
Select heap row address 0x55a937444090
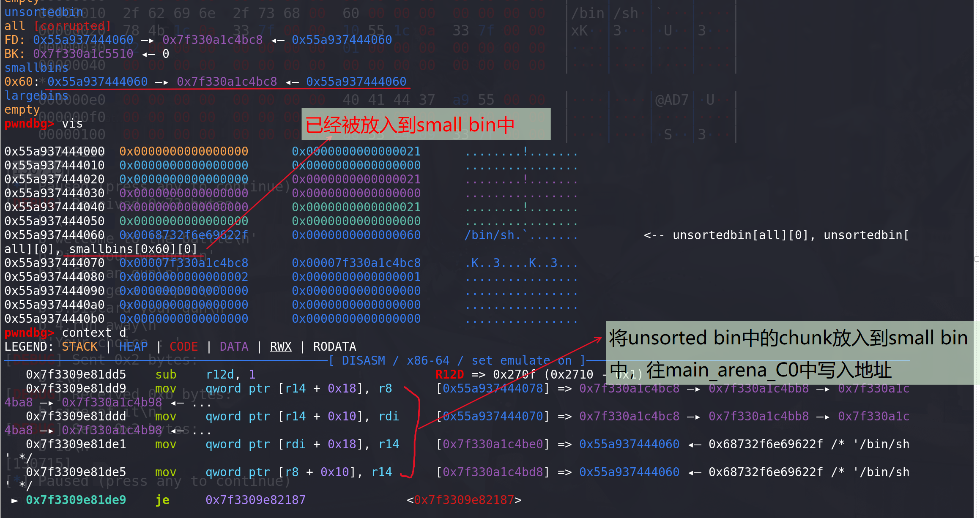(55, 291)
